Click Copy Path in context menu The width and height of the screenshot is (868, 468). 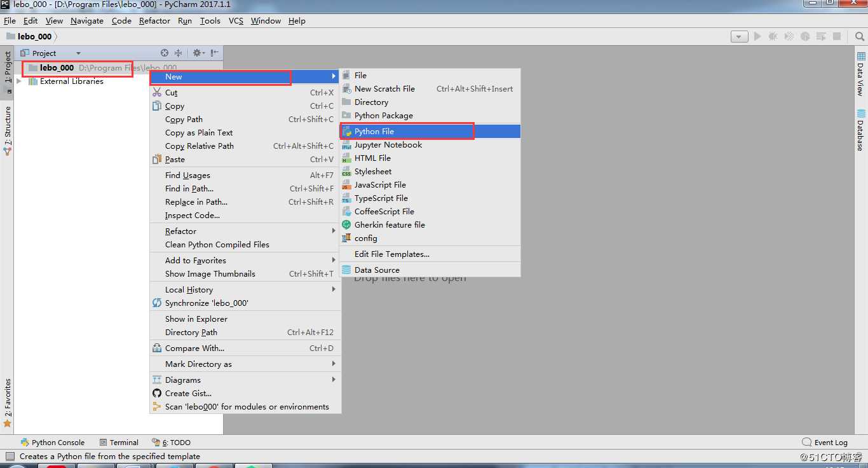245,119
